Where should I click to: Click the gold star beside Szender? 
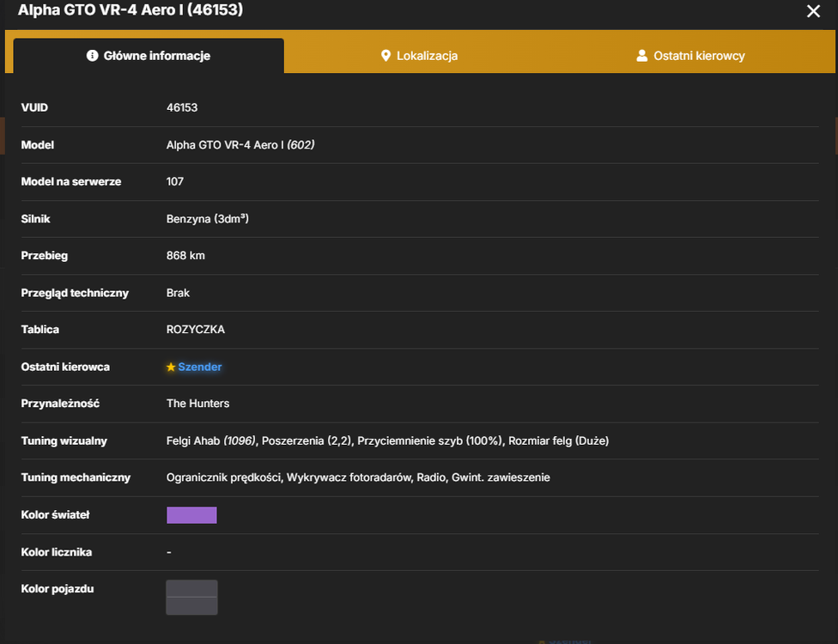(x=171, y=368)
